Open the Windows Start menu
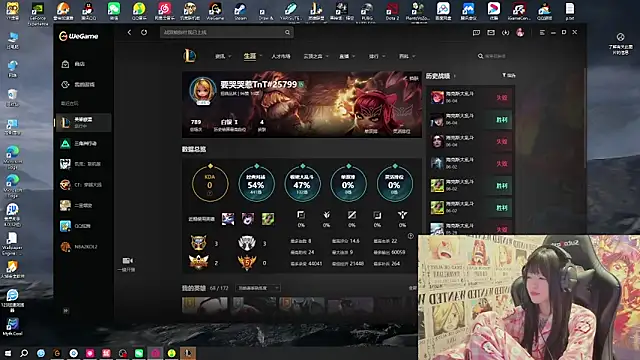The width and height of the screenshot is (640, 360). 8,353
